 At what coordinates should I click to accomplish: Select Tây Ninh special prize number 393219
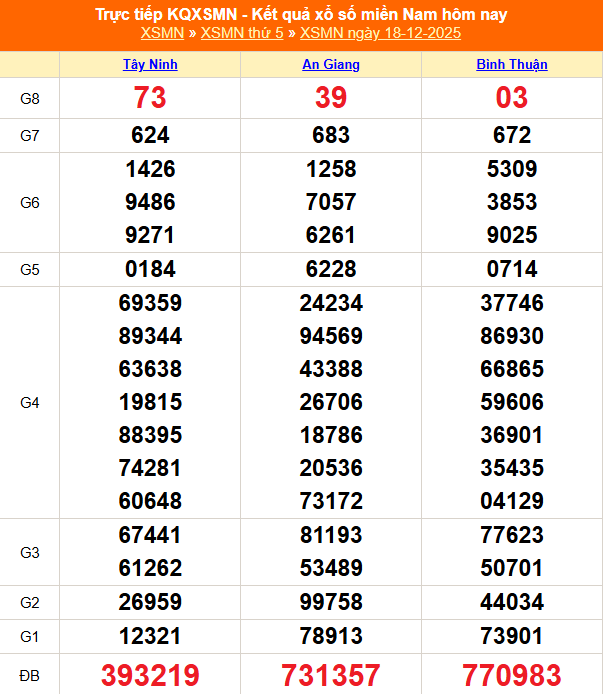click(150, 675)
